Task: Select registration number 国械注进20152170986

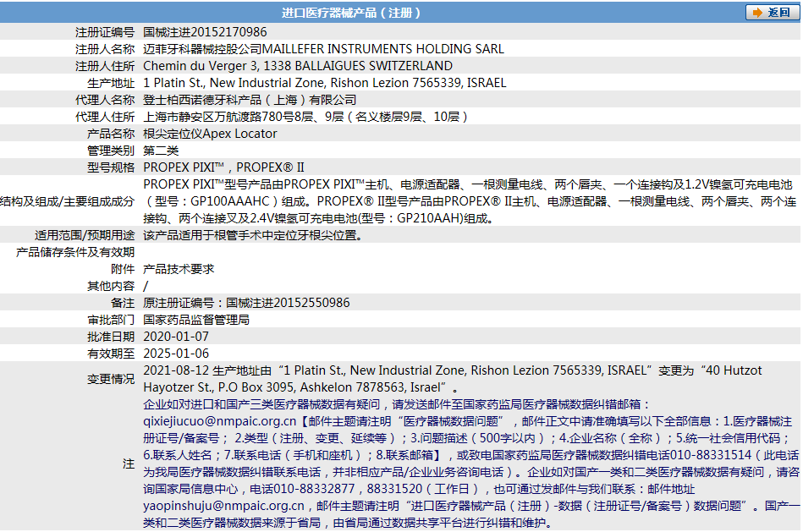Action: point(205,32)
